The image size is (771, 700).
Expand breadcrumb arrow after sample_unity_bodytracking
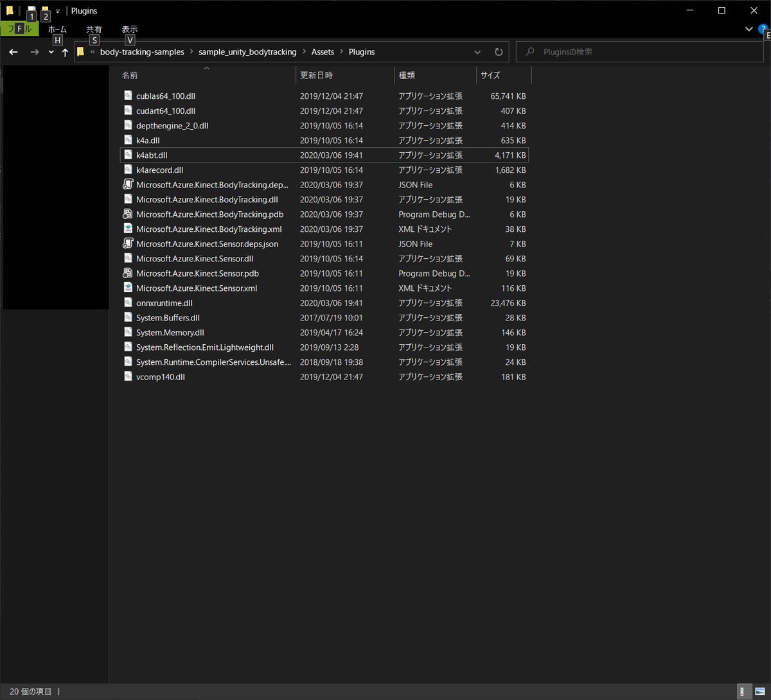click(x=304, y=52)
